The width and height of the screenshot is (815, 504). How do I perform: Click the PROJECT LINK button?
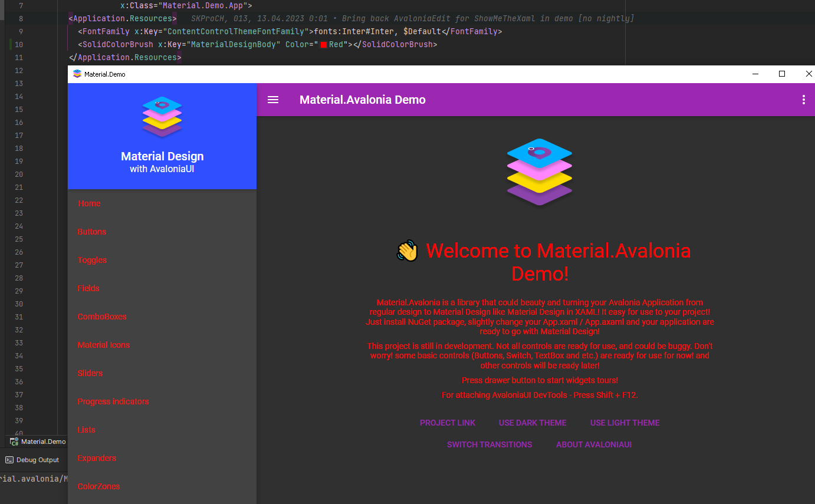coord(448,423)
